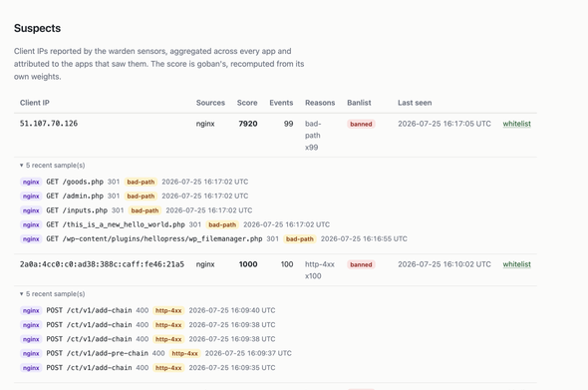Click the banned badge for 51.107.70.126
The width and height of the screenshot is (588, 390).
click(x=361, y=124)
